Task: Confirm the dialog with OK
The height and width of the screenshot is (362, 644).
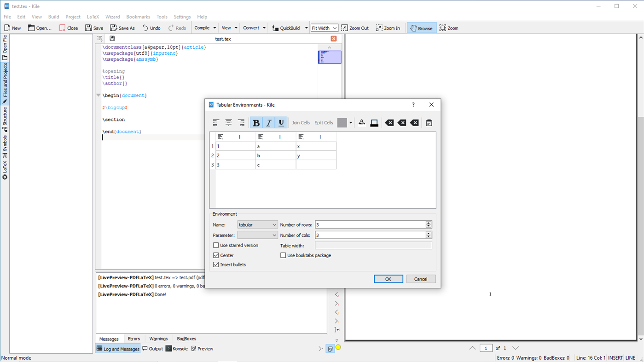Action: (x=388, y=279)
